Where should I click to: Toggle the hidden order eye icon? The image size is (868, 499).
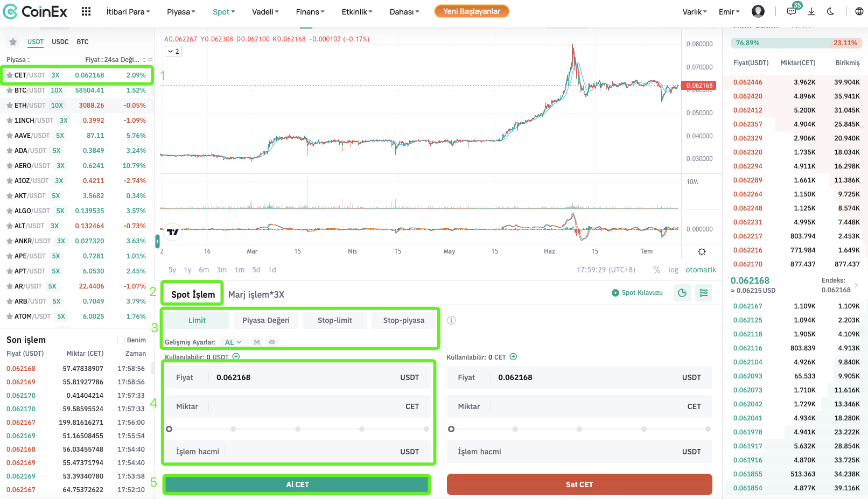pos(272,342)
